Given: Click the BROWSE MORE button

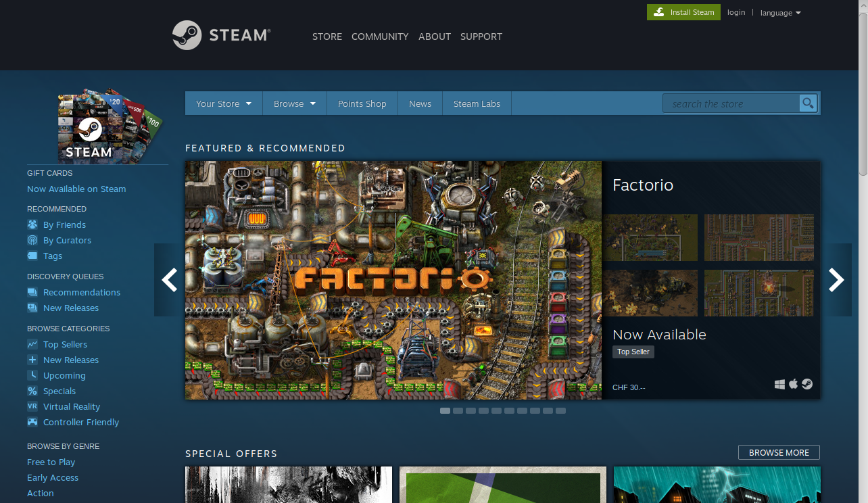Looking at the screenshot, I should pyautogui.click(x=779, y=452).
